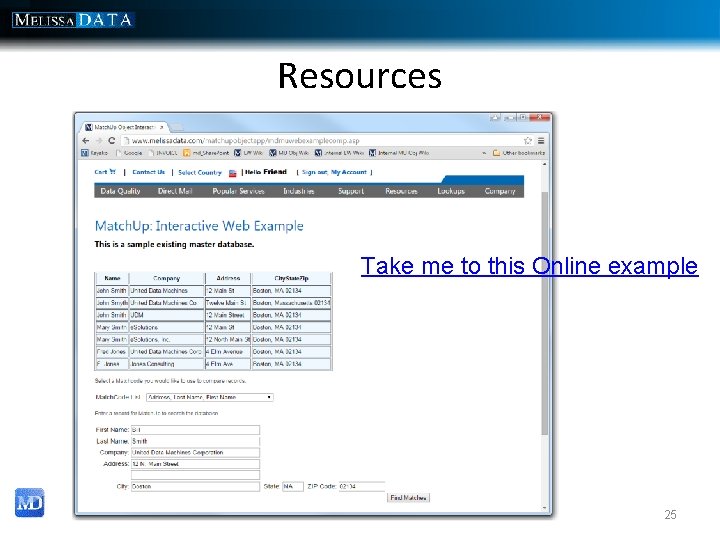Click the MD logo in slide corner
This screenshot has width=720, height=540.
[29, 502]
